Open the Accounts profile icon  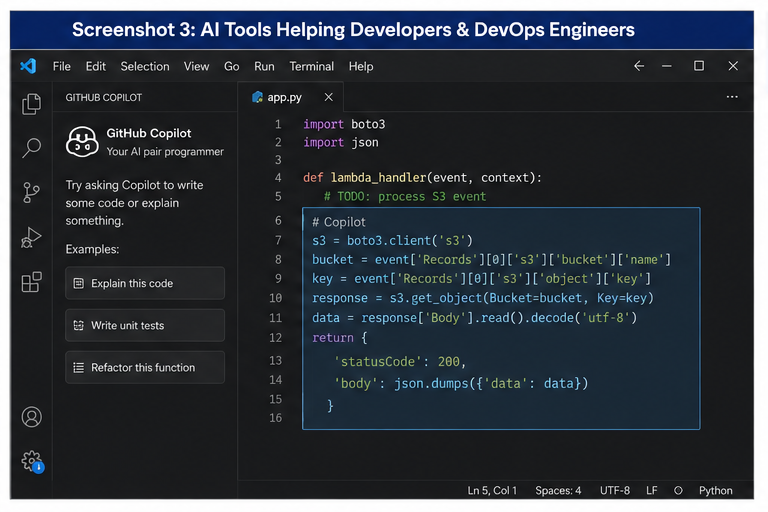pos(31,417)
